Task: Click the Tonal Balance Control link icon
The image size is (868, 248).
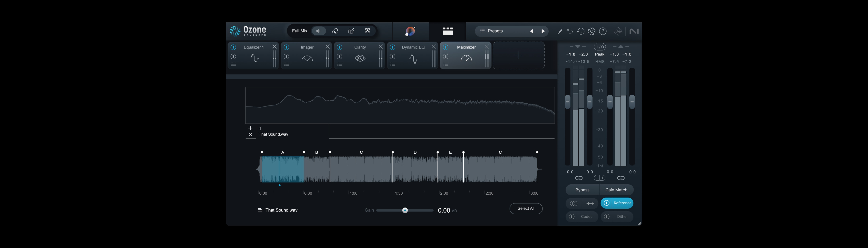Action: 618,31
